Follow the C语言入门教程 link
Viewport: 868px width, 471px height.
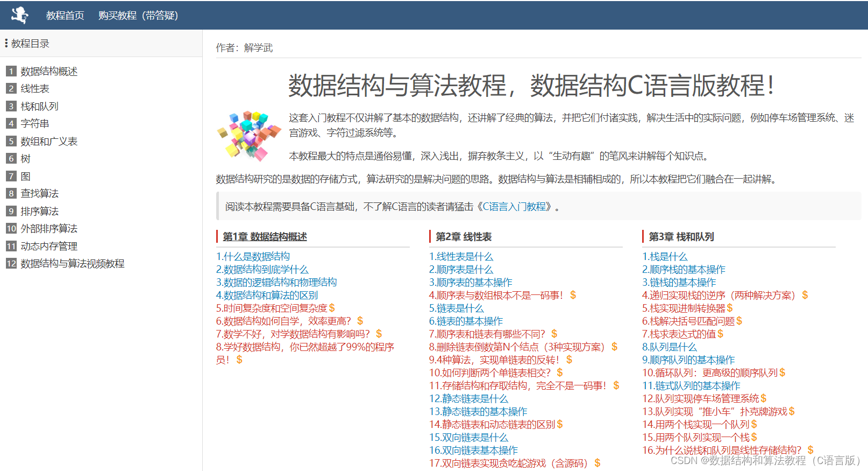(x=514, y=207)
